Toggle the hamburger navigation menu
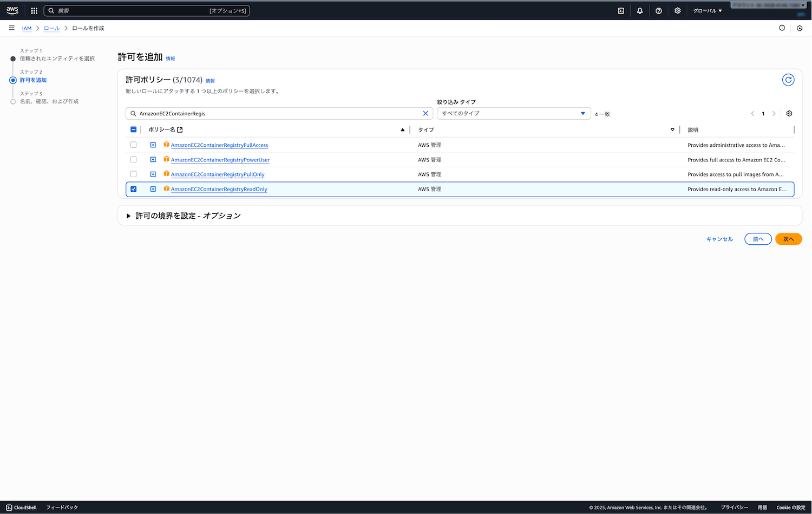The height and width of the screenshot is (514, 812). pos(11,28)
